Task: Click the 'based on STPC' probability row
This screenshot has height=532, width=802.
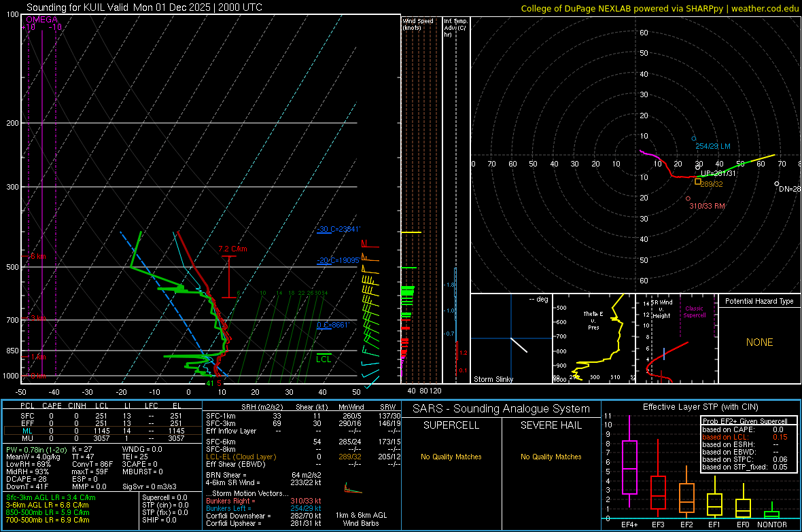Action: [745, 460]
